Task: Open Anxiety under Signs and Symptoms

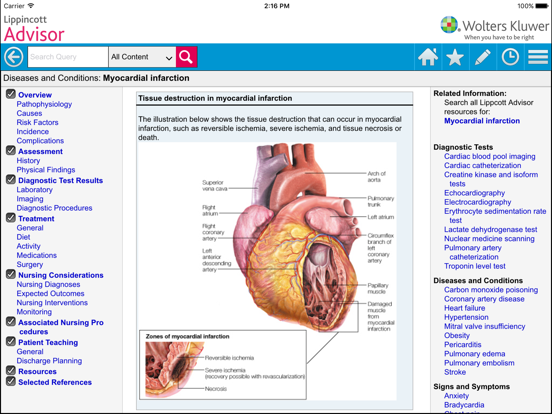Action: pos(456,396)
